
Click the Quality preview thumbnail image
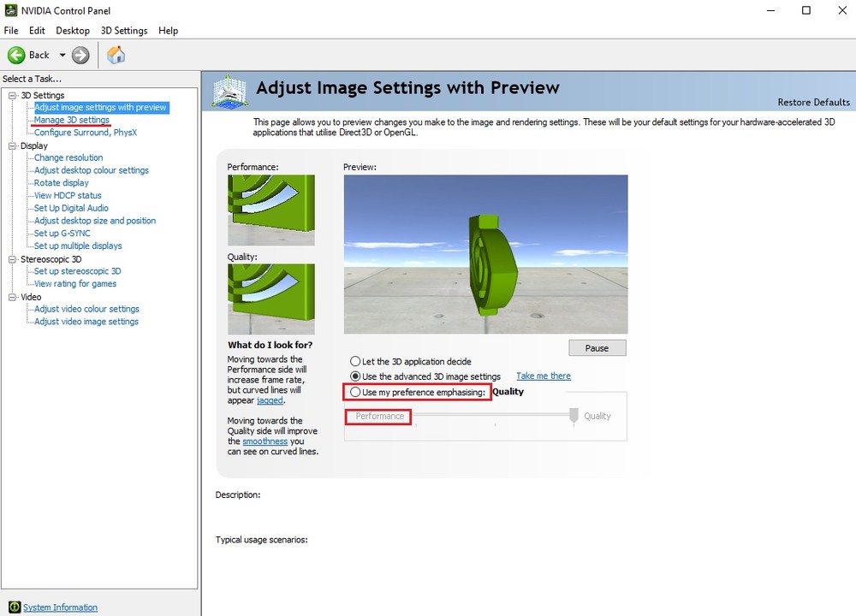point(270,299)
